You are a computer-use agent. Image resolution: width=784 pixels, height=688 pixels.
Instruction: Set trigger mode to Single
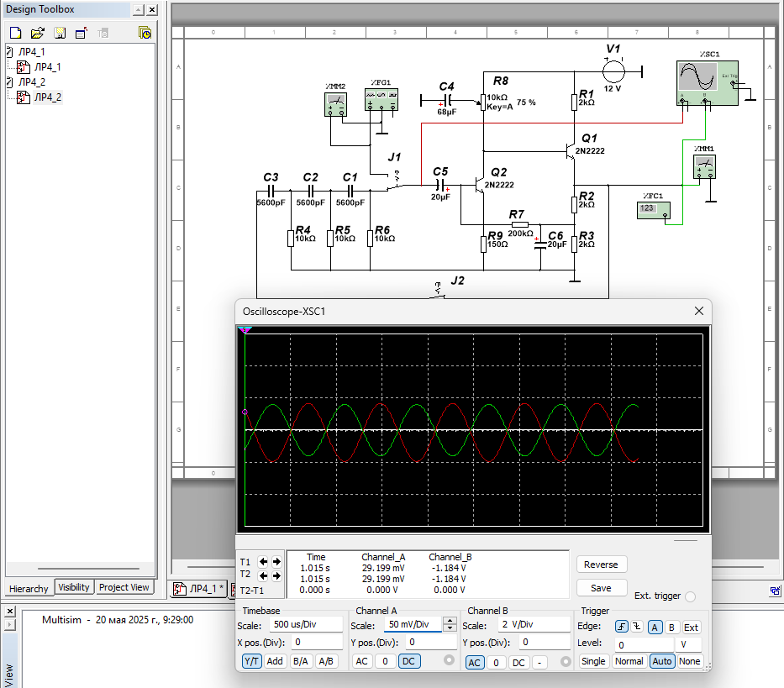(593, 661)
